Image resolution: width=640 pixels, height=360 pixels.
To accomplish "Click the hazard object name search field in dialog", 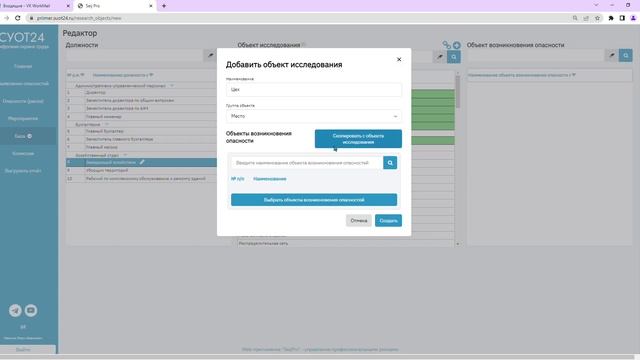I will point(307,163).
